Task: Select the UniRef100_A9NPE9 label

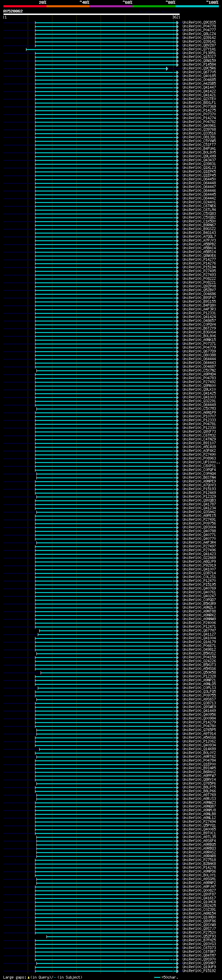Action: (199, 481)
